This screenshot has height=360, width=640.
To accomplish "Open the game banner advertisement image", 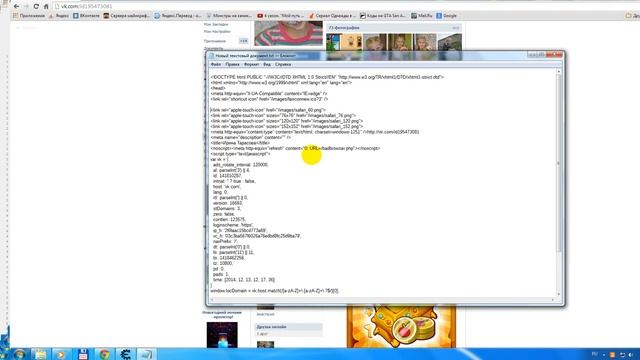I will tap(401, 327).
